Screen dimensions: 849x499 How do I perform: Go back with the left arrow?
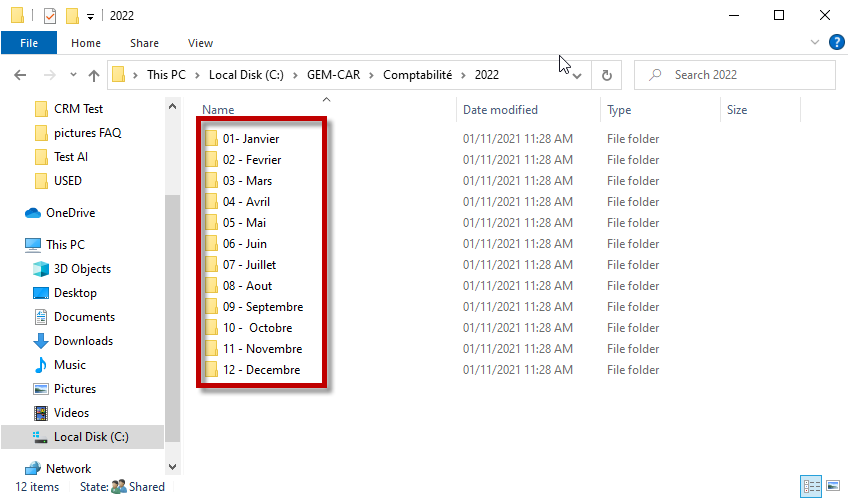(20, 75)
